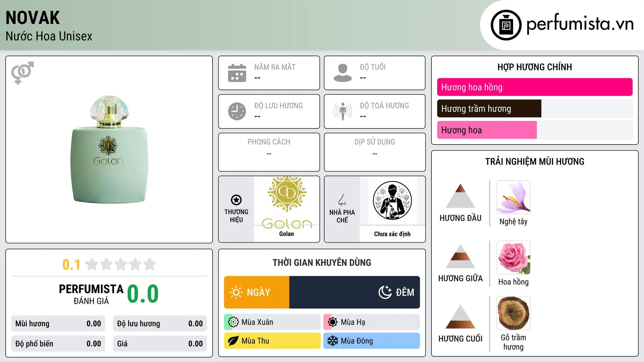Click the nose icon above Nhà Pha Chế
644x362 pixels.
click(342, 200)
